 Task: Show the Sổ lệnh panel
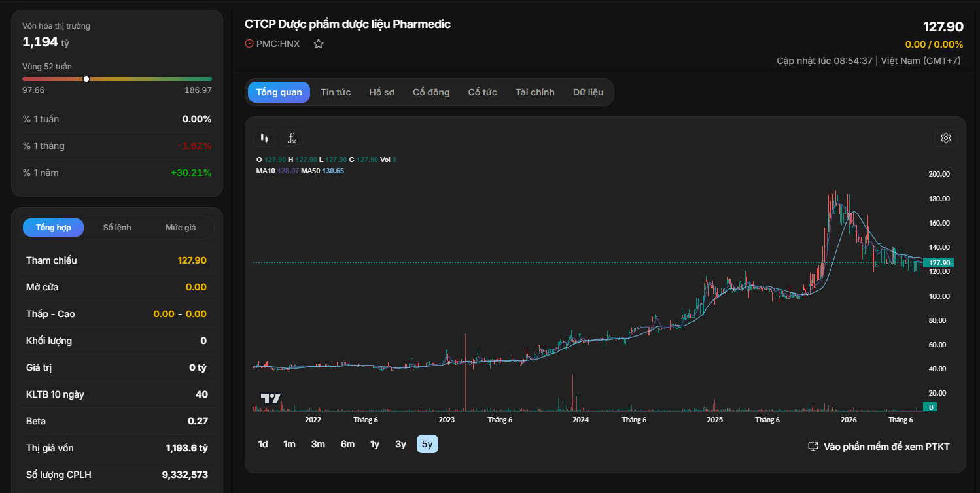point(117,228)
